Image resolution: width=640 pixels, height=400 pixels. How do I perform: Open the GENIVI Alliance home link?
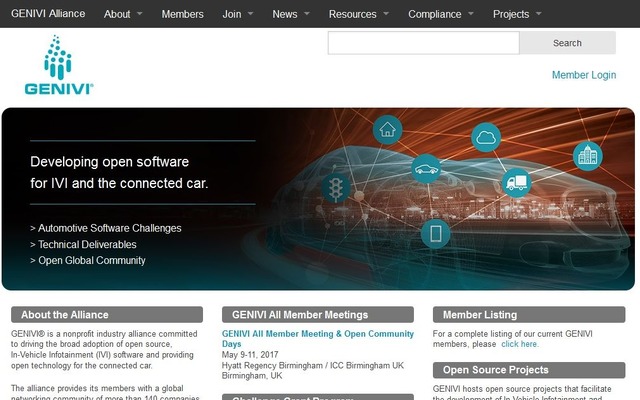pyautogui.click(x=48, y=13)
